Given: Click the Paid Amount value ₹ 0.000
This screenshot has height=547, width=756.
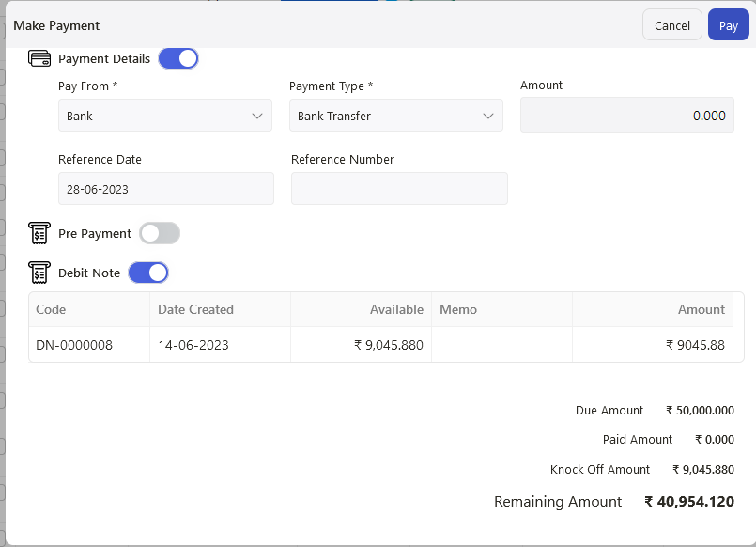Looking at the screenshot, I should coord(715,440).
